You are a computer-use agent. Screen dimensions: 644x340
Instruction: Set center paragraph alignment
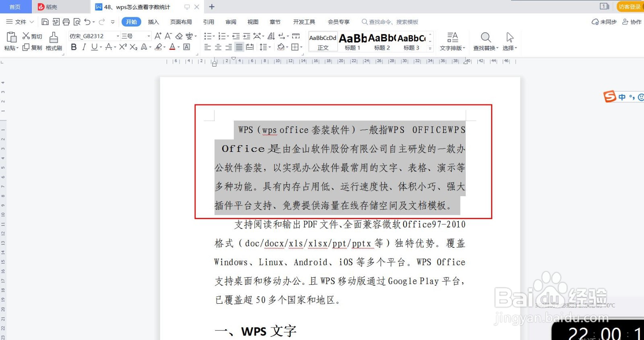218,47
